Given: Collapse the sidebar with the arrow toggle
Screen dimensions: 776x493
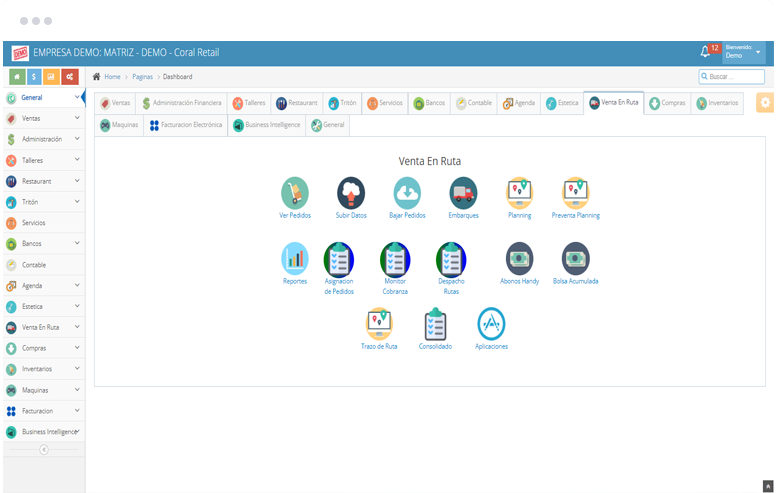Looking at the screenshot, I should [44, 449].
